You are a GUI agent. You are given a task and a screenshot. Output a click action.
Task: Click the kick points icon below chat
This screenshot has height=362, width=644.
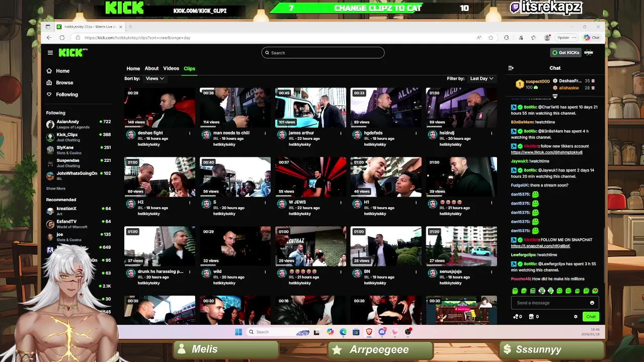click(x=516, y=317)
